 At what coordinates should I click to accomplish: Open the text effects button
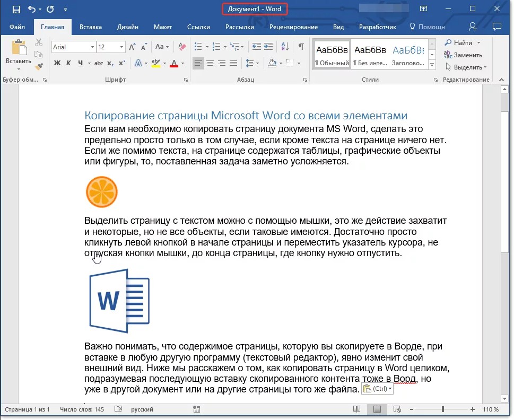click(x=138, y=63)
